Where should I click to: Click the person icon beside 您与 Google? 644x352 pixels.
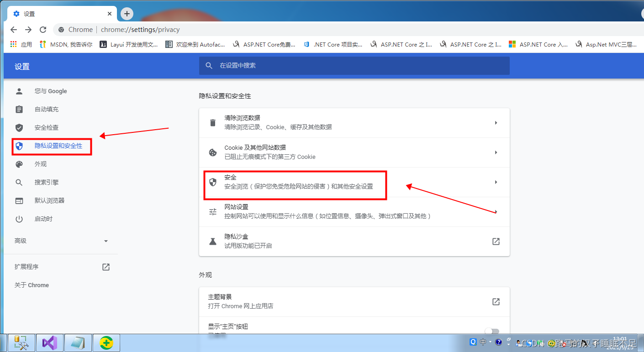[x=19, y=91]
